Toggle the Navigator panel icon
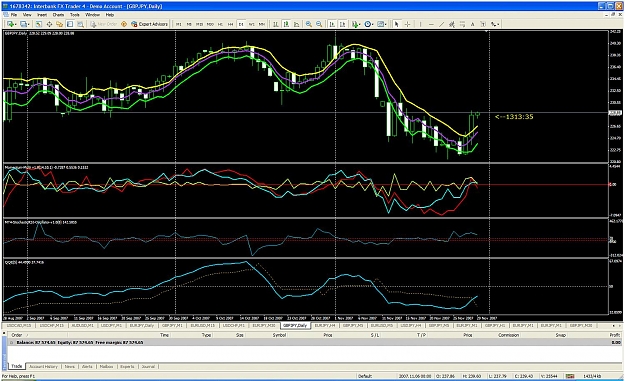The width and height of the screenshot is (625, 381). coord(59,24)
